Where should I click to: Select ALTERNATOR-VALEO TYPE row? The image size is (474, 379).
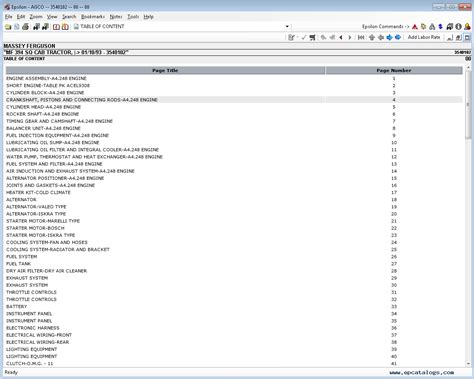234,207
